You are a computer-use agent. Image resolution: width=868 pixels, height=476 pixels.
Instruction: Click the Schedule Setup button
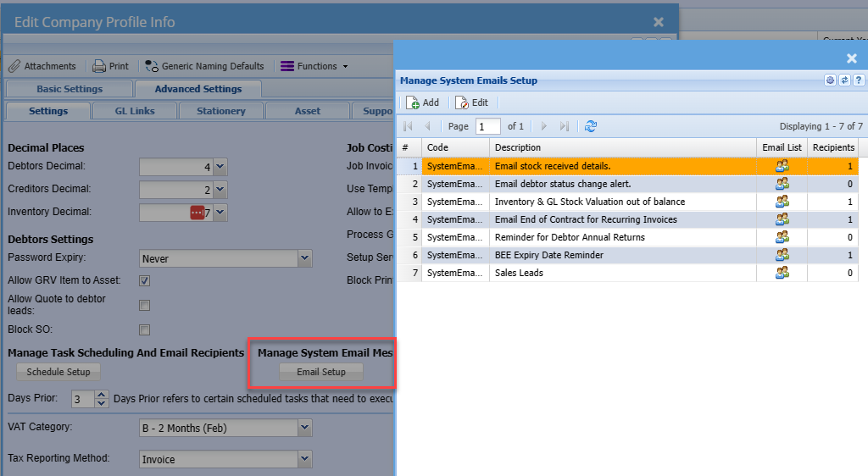58,372
